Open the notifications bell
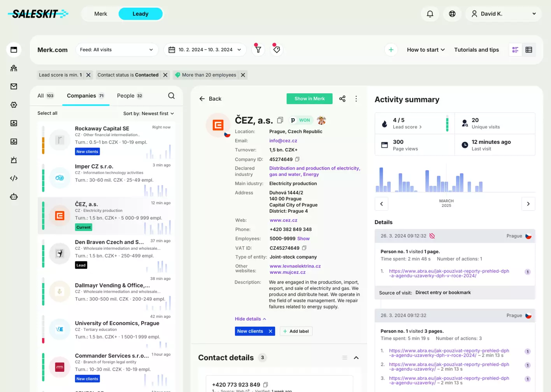This screenshot has height=392, width=551. (x=430, y=14)
